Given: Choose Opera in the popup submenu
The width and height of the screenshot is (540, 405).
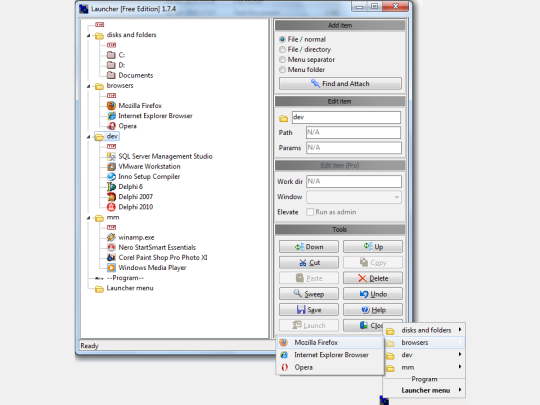Looking at the screenshot, I should (330, 367).
